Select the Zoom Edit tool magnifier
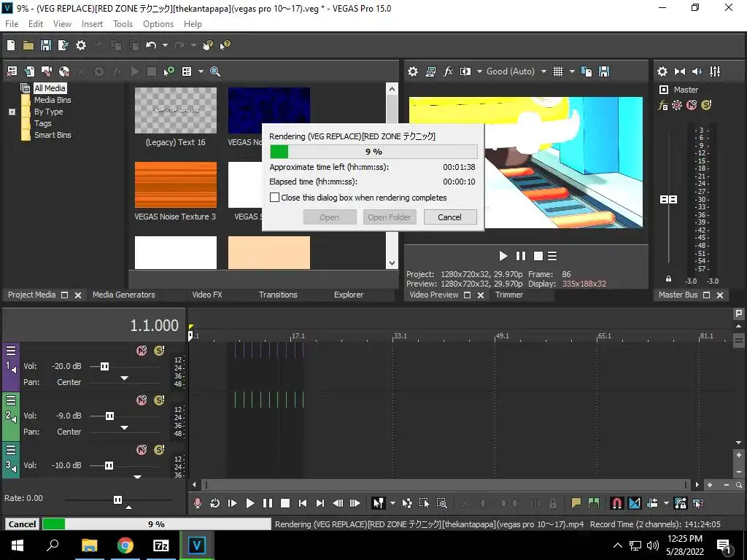The width and height of the screenshot is (747, 560). [x=441, y=503]
